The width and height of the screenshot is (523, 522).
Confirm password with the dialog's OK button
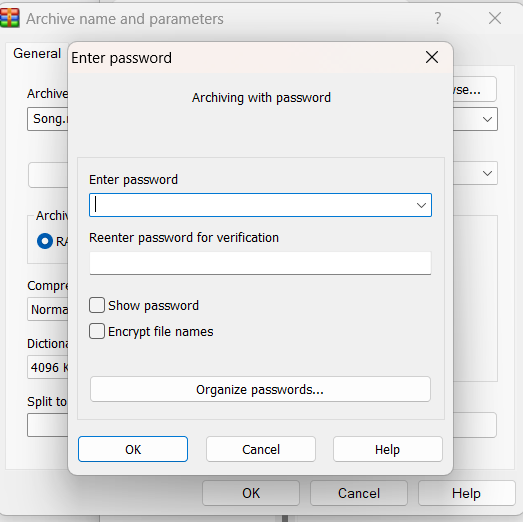click(133, 449)
